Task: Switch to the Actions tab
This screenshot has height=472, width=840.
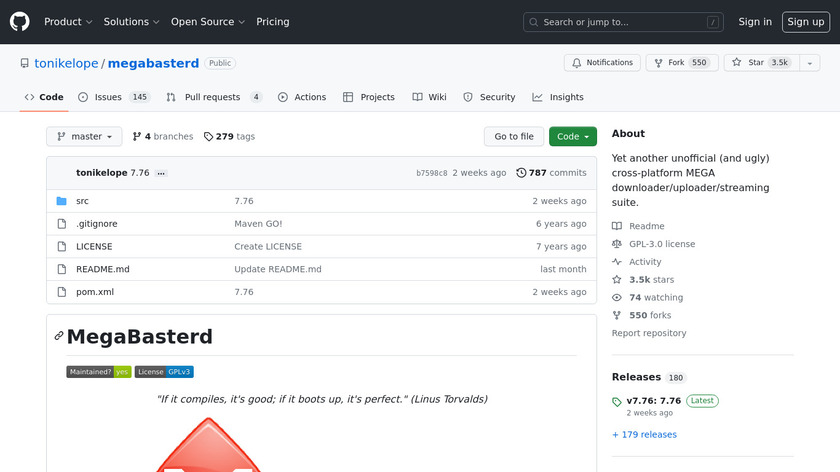Action: tap(302, 97)
